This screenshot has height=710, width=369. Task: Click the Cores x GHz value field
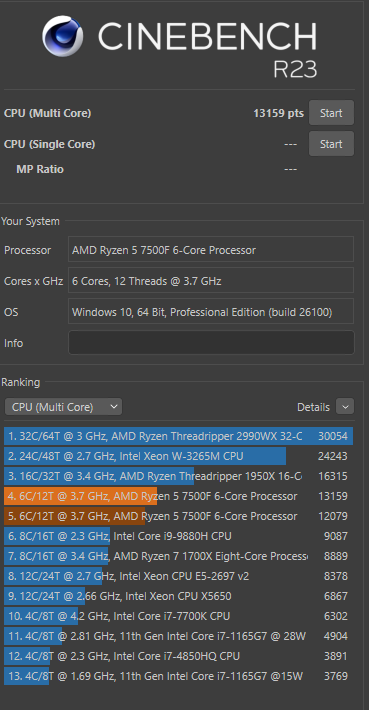tap(211, 281)
